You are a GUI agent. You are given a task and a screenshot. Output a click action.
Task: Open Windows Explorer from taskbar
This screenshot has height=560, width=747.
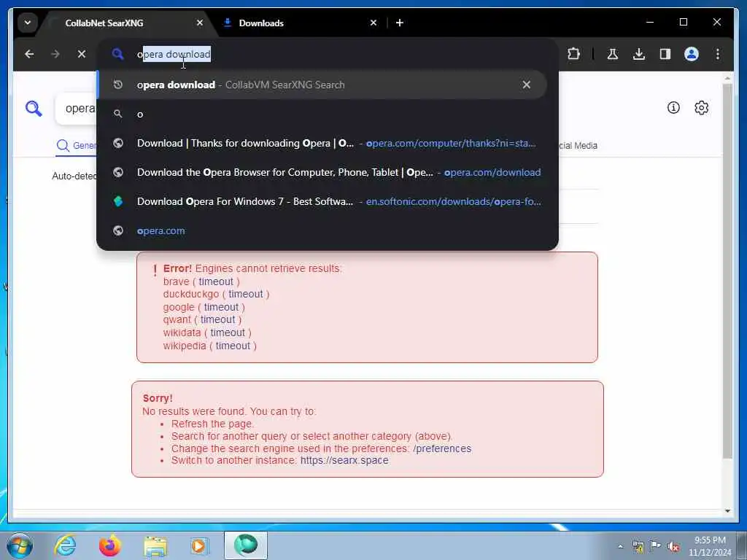[155, 545]
